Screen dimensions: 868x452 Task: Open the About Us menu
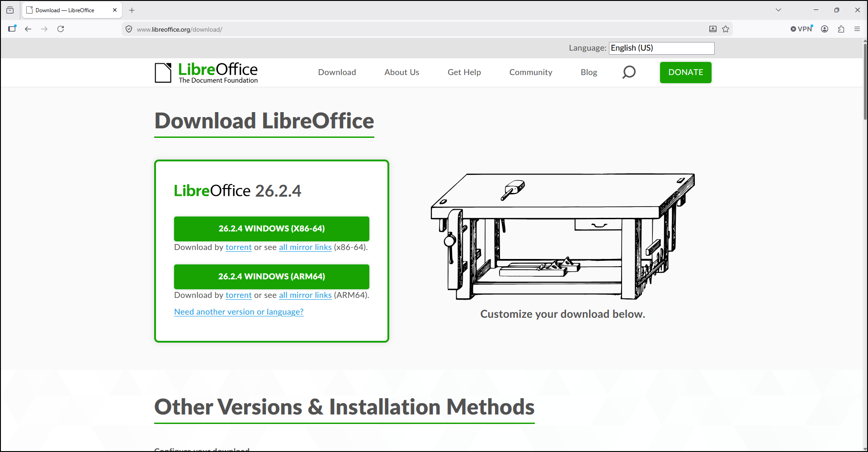(402, 72)
